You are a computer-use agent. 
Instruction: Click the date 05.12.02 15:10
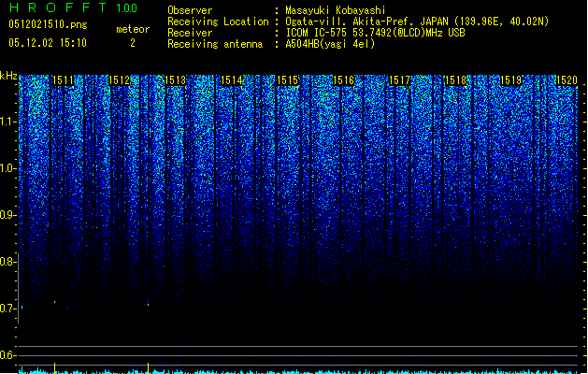(x=48, y=43)
